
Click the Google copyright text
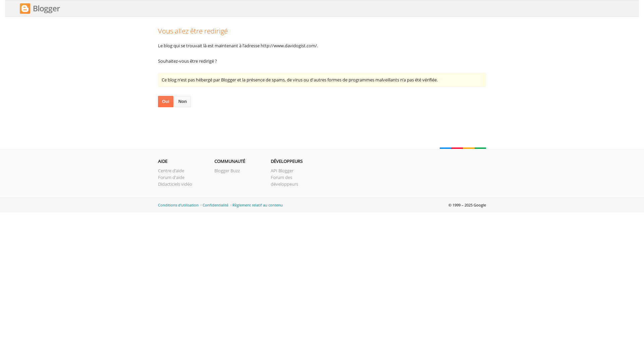[x=467, y=205]
